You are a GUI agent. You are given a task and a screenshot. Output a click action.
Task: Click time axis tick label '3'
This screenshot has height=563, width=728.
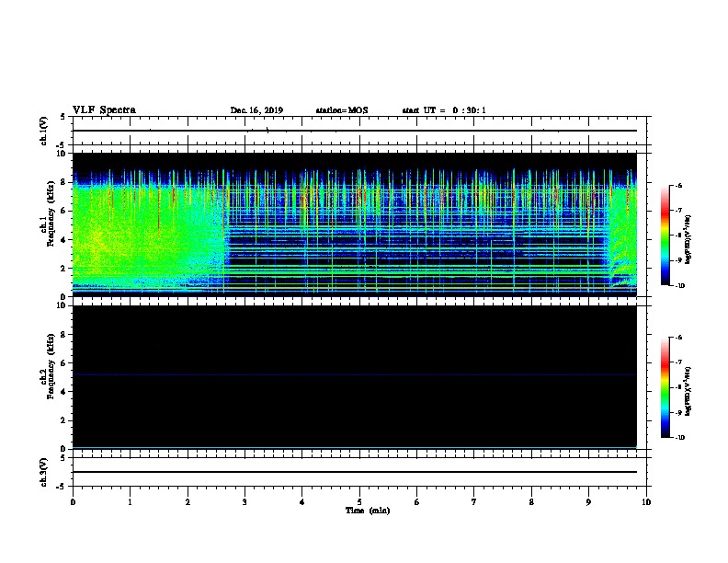(x=245, y=501)
